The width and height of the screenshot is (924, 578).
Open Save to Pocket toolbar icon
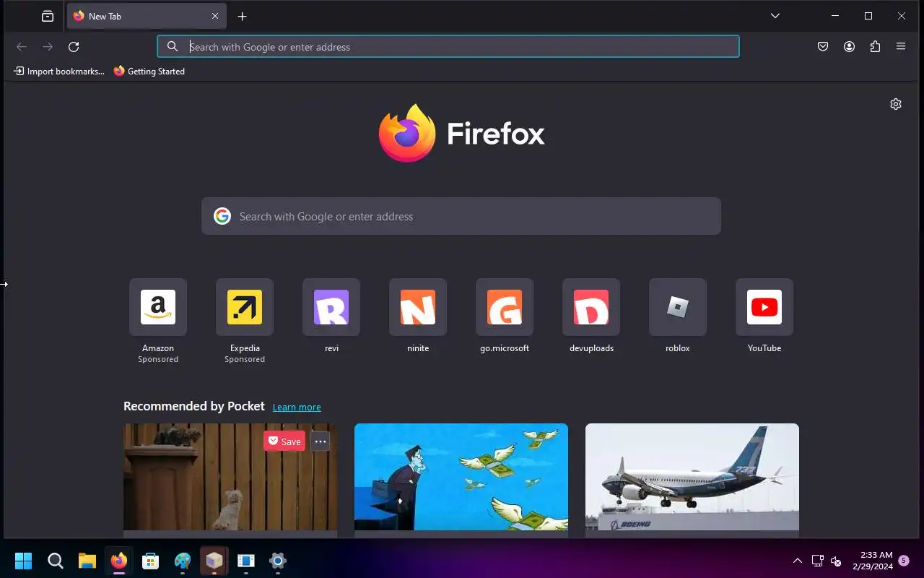click(x=823, y=47)
